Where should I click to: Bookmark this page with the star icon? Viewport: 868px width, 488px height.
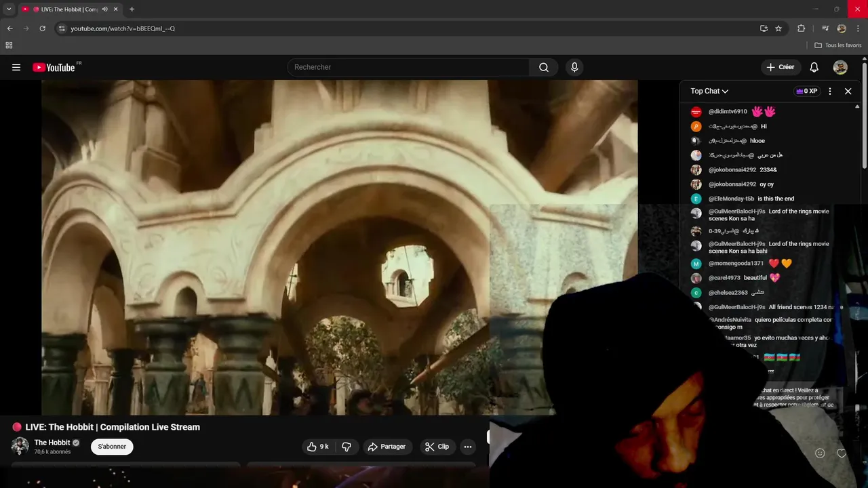pyautogui.click(x=778, y=28)
